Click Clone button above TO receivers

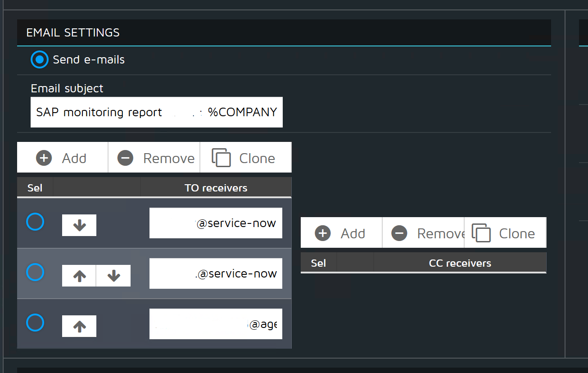245,158
